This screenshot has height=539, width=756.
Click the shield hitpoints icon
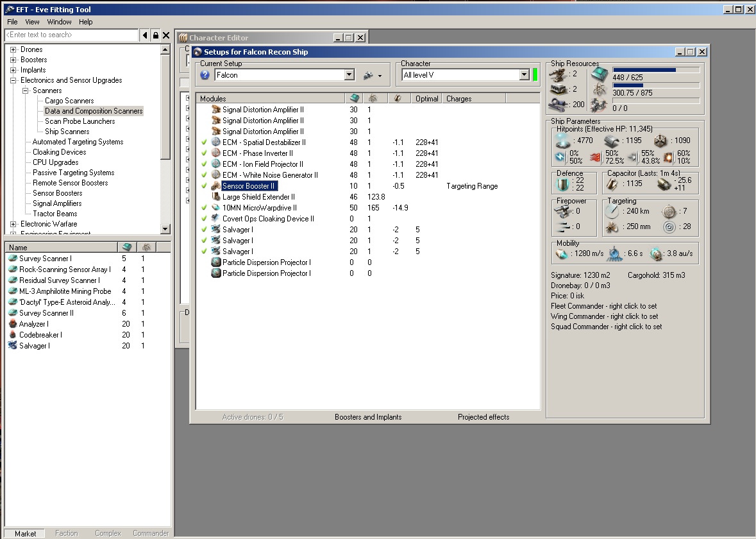(x=563, y=141)
